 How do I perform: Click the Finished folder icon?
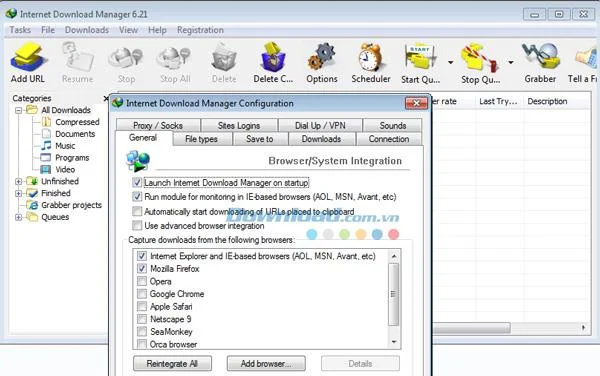pyautogui.click(x=32, y=193)
